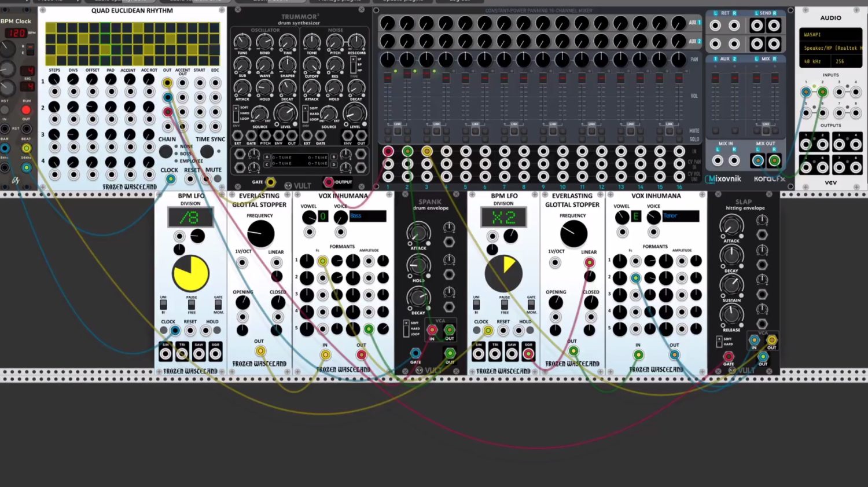Click Trummor oscillator TUNE knob

click(x=242, y=42)
